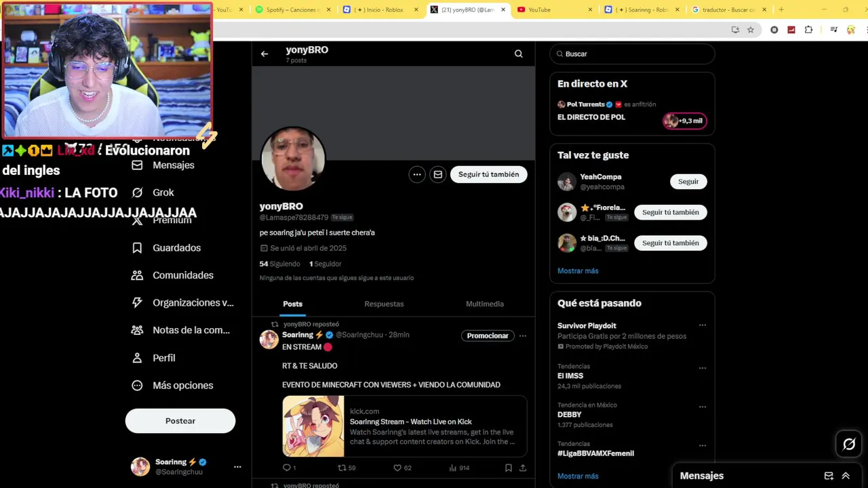Screen dimensions: 868x488
Task: Open the 1 Seguidor list
Action: [x=325, y=264]
